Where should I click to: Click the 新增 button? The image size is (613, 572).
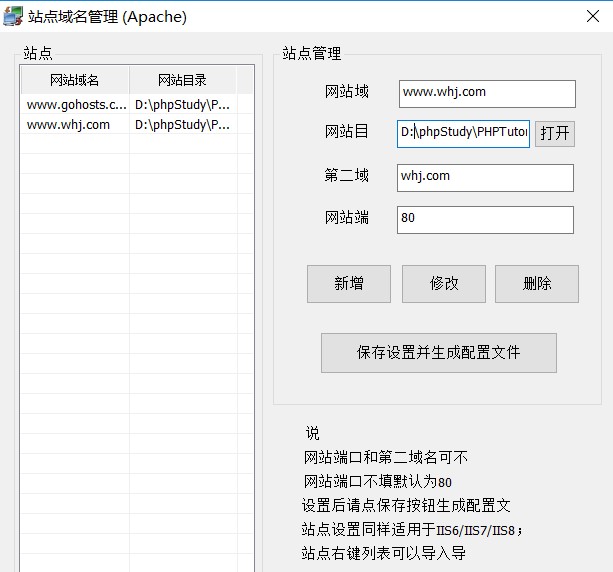349,284
